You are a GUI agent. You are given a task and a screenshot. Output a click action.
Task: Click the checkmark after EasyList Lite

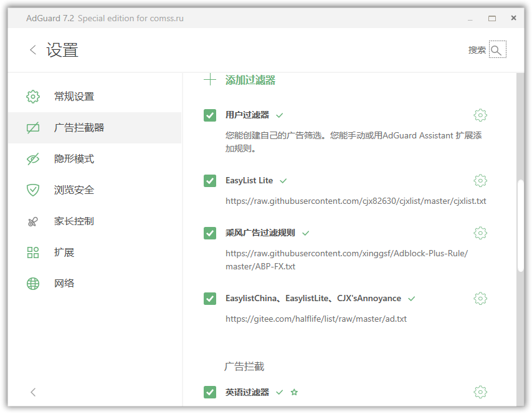point(283,181)
